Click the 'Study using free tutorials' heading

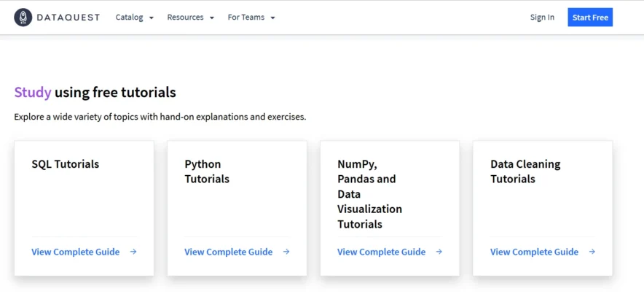click(95, 93)
